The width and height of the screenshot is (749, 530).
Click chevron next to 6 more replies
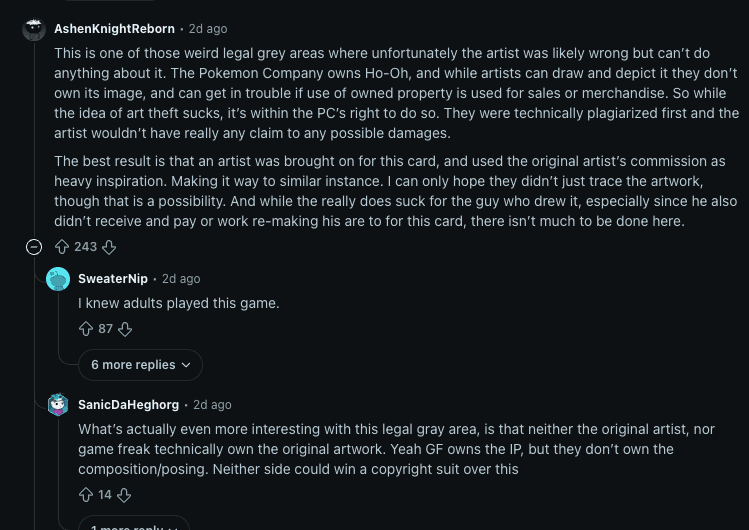(x=186, y=365)
